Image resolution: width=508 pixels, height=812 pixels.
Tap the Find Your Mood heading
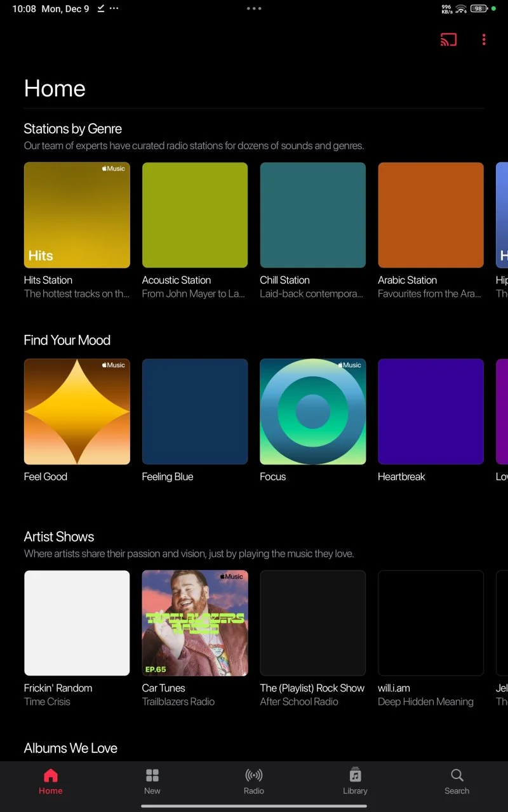(x=67, y=340)
